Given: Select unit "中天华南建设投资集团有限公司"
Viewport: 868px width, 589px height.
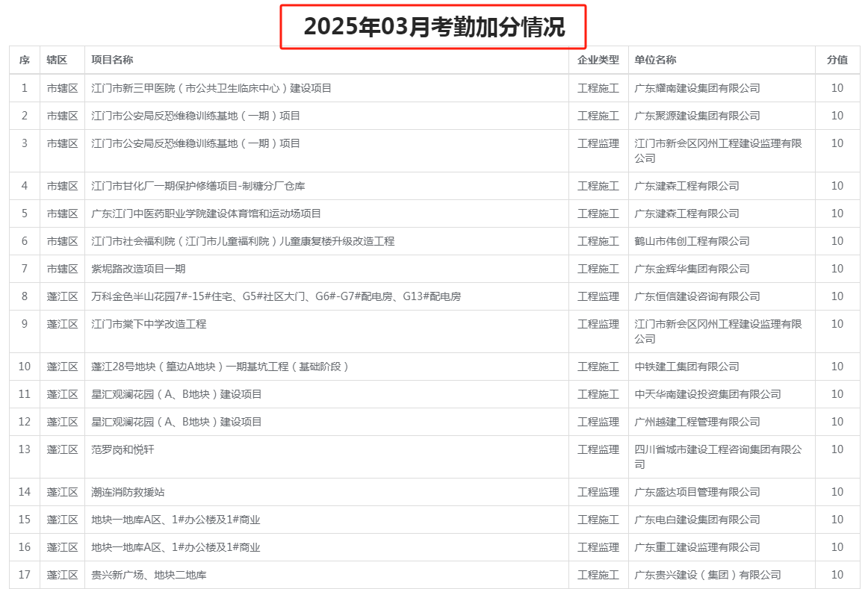Looking at the screenshot, I should click(x=707, y=394).
